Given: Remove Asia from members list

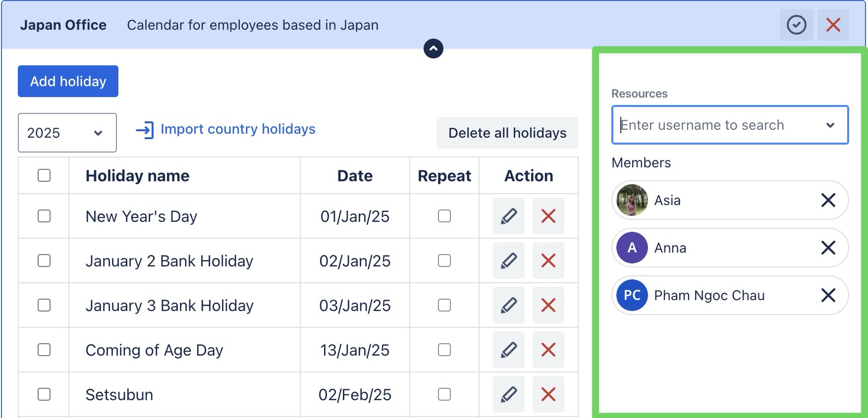Looking at the screenshot, I should (x=828, y=200).
